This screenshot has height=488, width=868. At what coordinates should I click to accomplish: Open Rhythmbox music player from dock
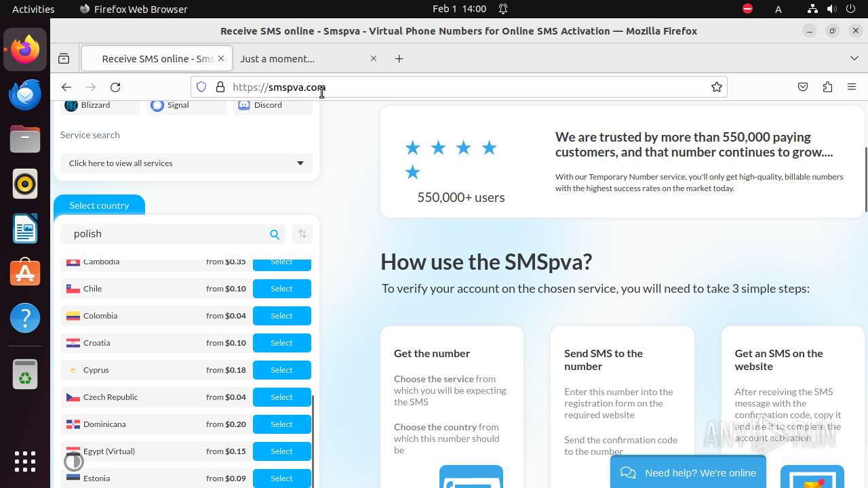click(x=25, y=184)
